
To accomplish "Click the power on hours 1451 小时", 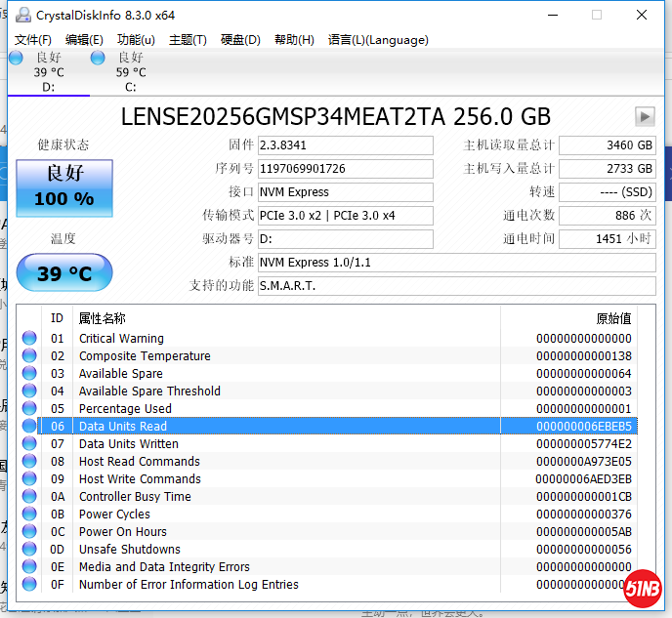I will pos(608,239).
